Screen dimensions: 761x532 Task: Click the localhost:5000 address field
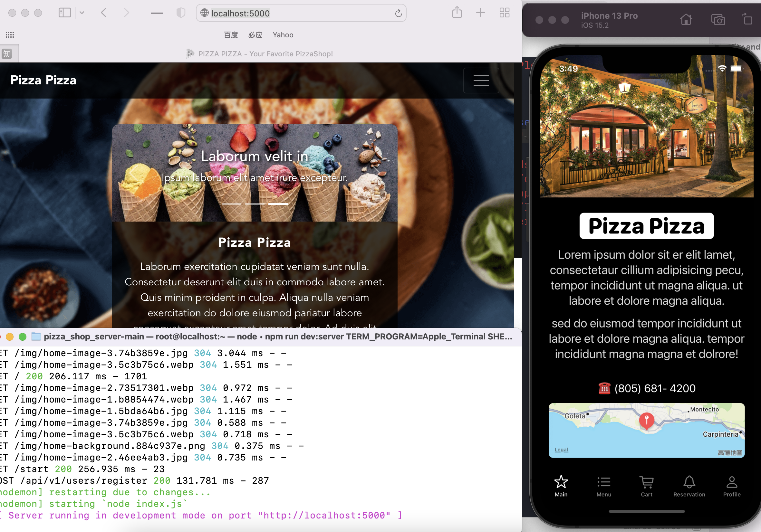click(x=301, y=13)
